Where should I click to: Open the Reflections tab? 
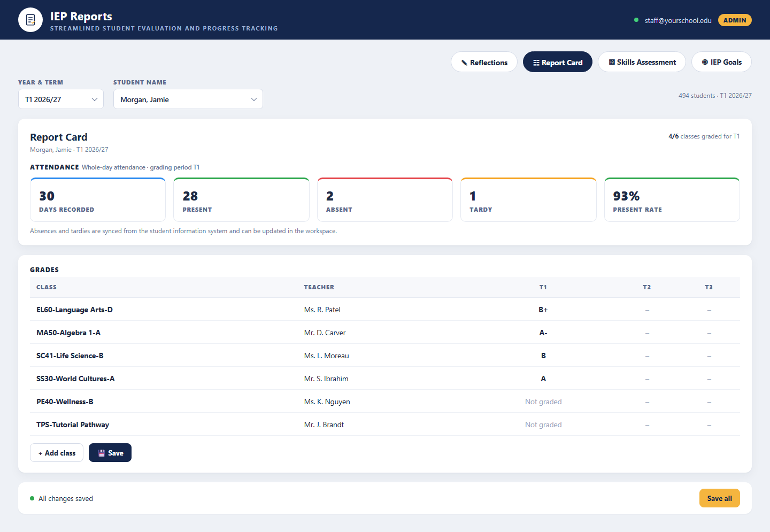[484, 62]
